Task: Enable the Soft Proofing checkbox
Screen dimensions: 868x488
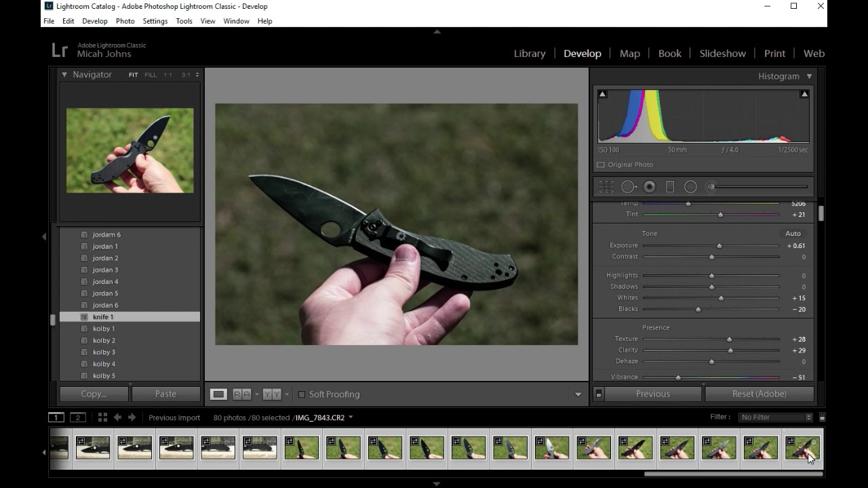Action: (302, 394)
